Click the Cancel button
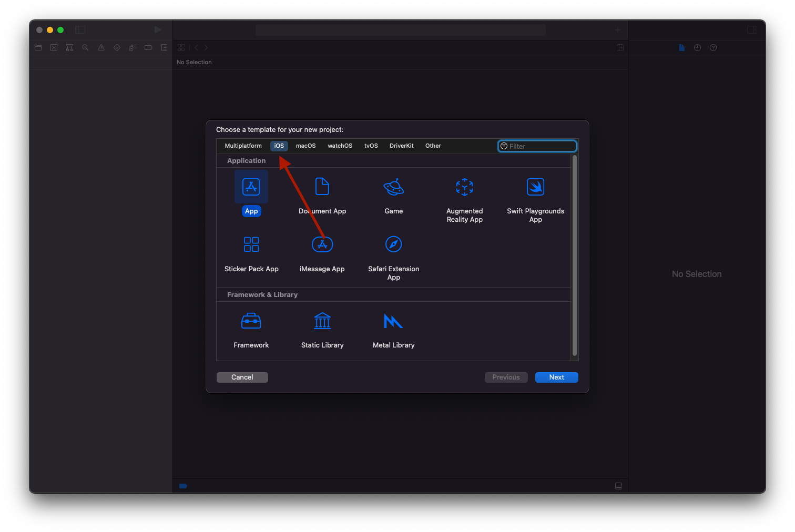 point(242,377)
